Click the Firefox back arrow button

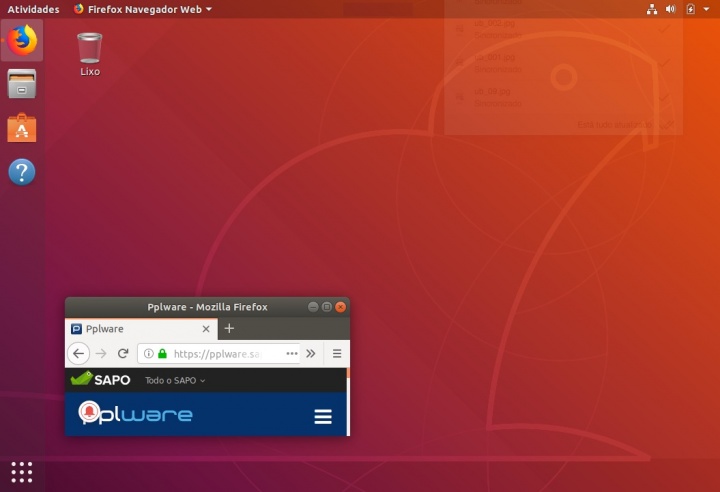click(78, 353)
